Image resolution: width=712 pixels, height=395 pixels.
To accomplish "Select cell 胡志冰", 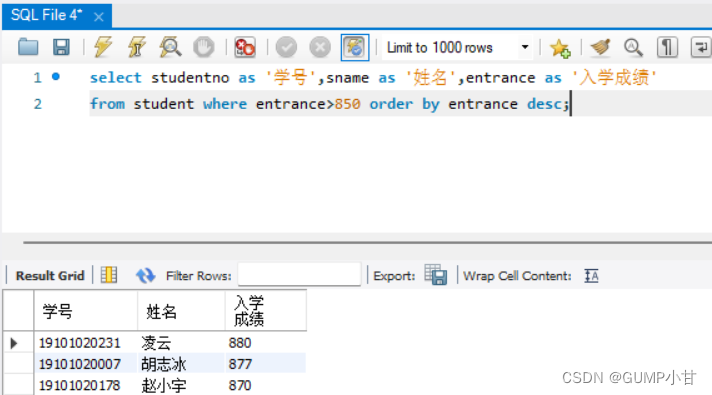I will click(x=181, y=364).
